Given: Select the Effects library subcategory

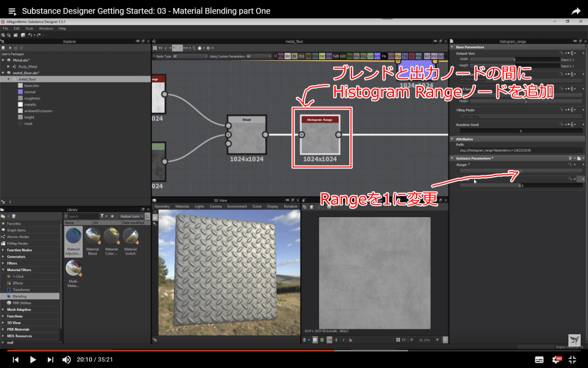Looking at the screenshot, I should [x=18, y=283].
